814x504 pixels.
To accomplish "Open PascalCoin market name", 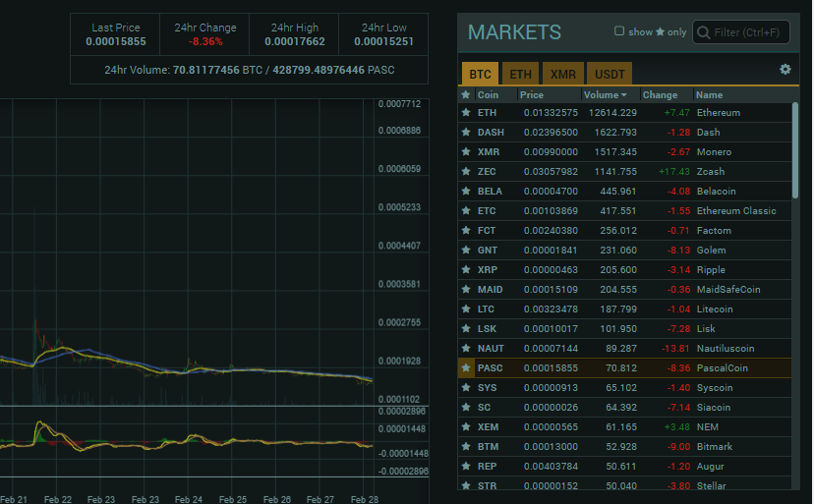I will (x=723, y=368).
